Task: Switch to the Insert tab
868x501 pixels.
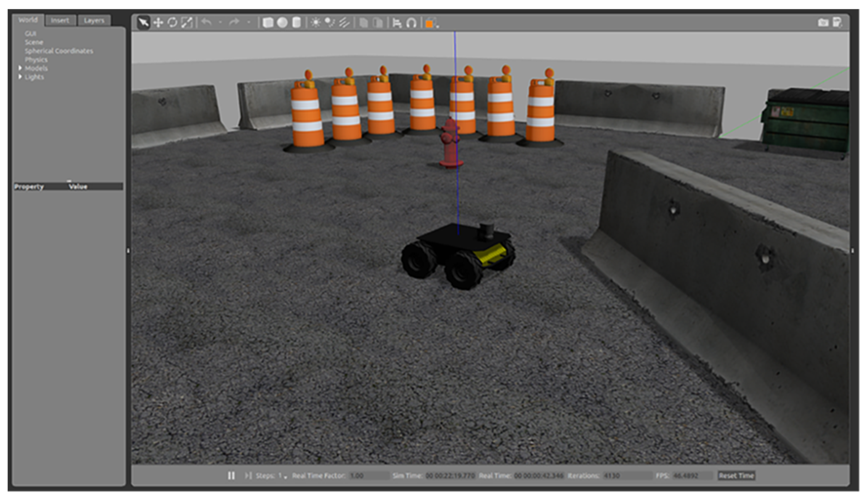Action: [60, 21]
